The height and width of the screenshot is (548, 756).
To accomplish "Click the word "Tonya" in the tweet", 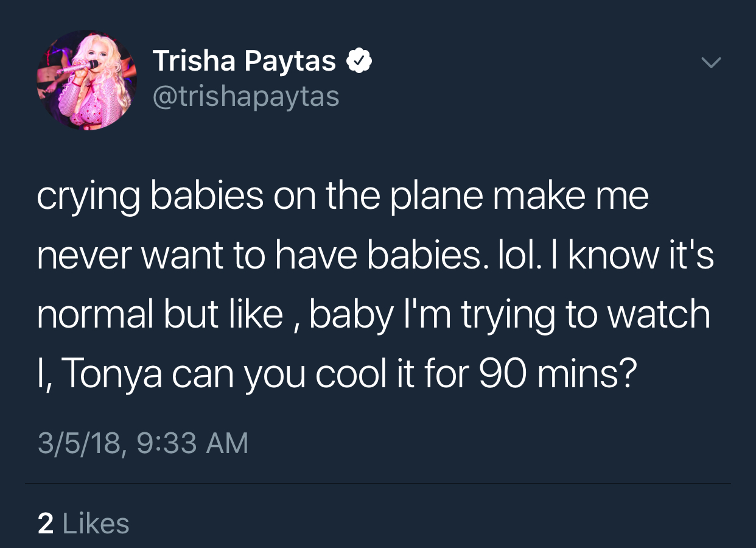I will point(112,374).
